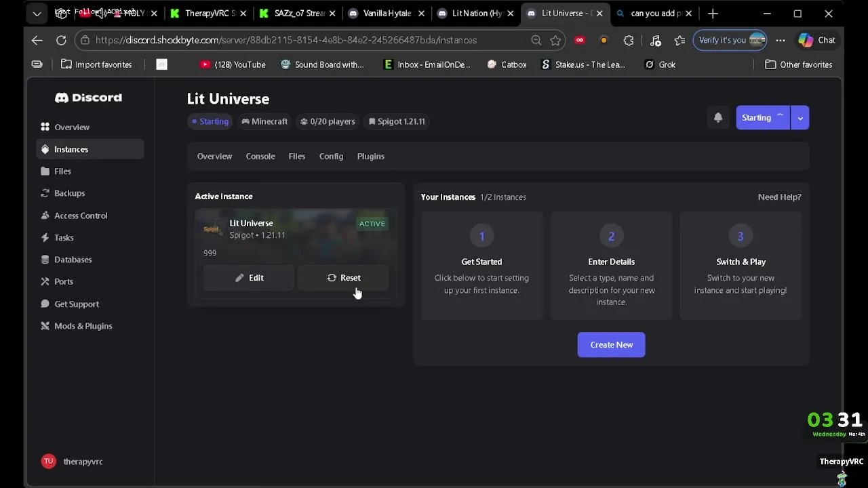Click the Starting power button

(764, 118)
